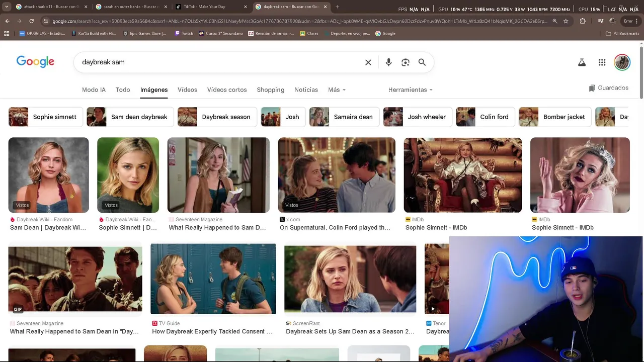Screen dimensions: 644x362
Task: Select the Samaira dean filter chip
Action: click(344, 117)
